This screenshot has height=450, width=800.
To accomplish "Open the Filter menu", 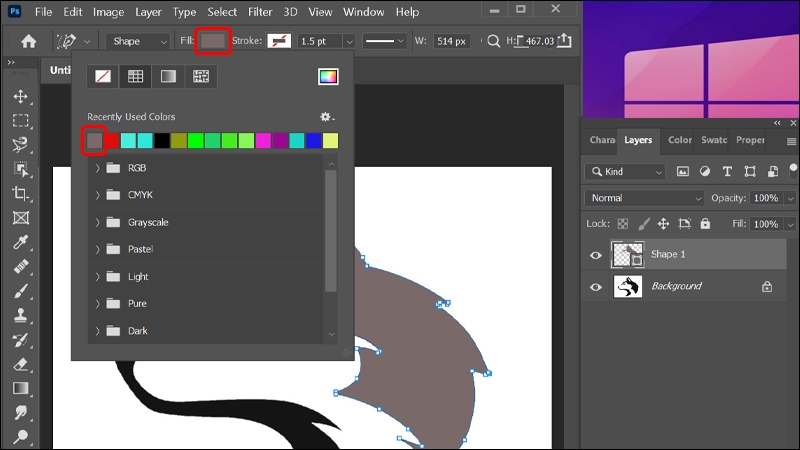I will pyautogui.click(x=260, y=12).
